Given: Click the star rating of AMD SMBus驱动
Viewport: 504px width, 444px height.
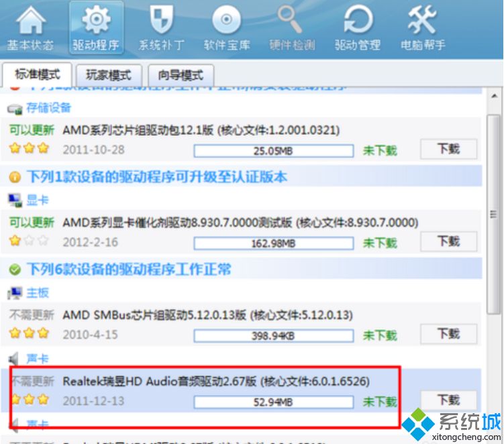Looking at the screenshot, I should pyautogui.click(x=29, y=333).
